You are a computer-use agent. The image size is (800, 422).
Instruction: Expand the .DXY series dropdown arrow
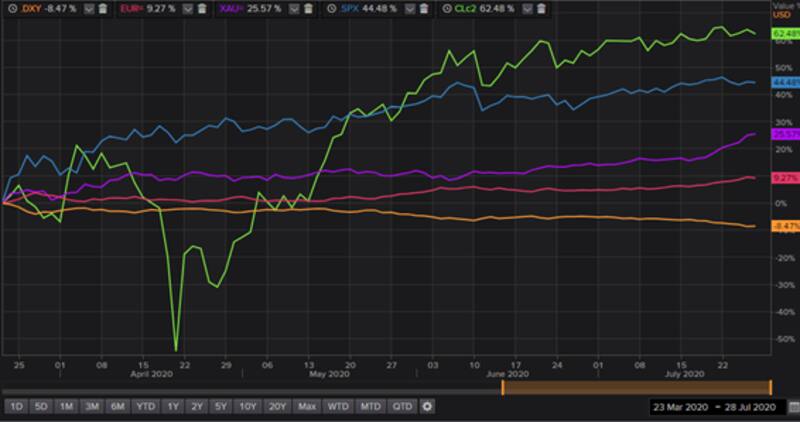pos(89,8)
